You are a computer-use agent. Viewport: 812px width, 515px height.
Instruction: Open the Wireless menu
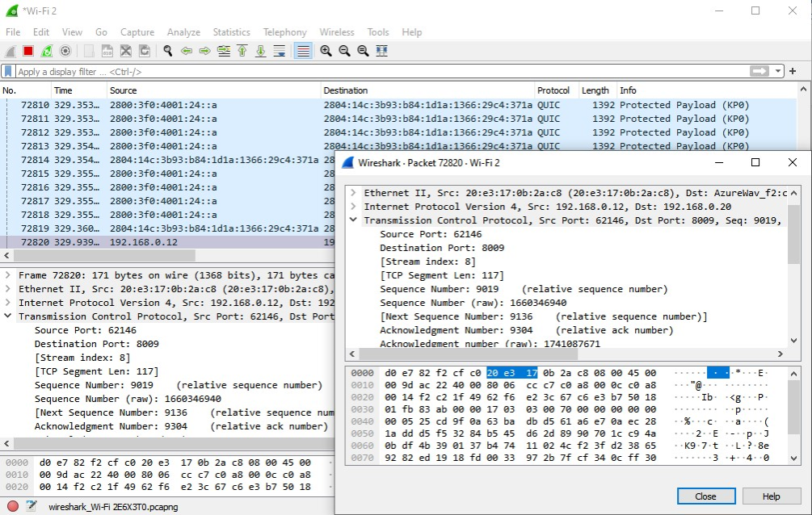(x=337, y=32)
